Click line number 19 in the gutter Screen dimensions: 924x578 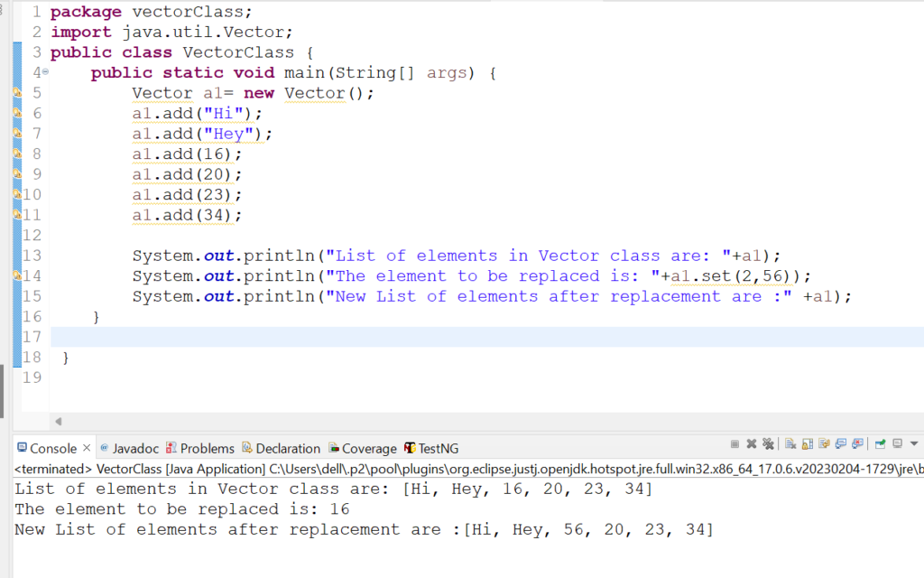tap(32, 378)
